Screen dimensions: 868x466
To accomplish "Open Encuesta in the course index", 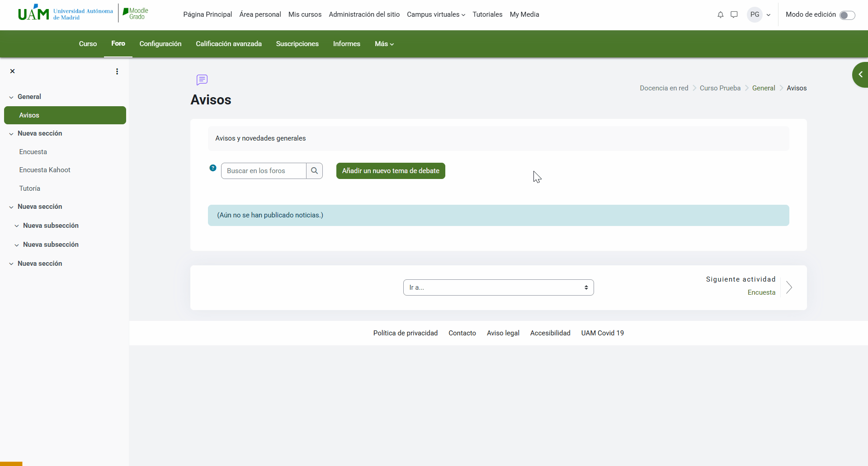I will [33, 152].
